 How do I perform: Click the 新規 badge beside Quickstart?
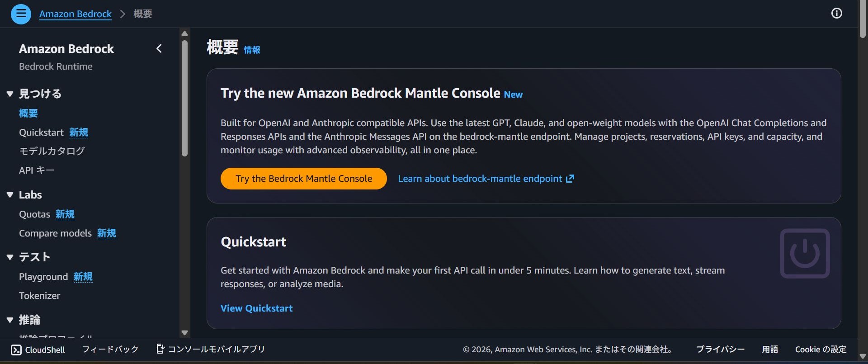(x=79, y=132)
